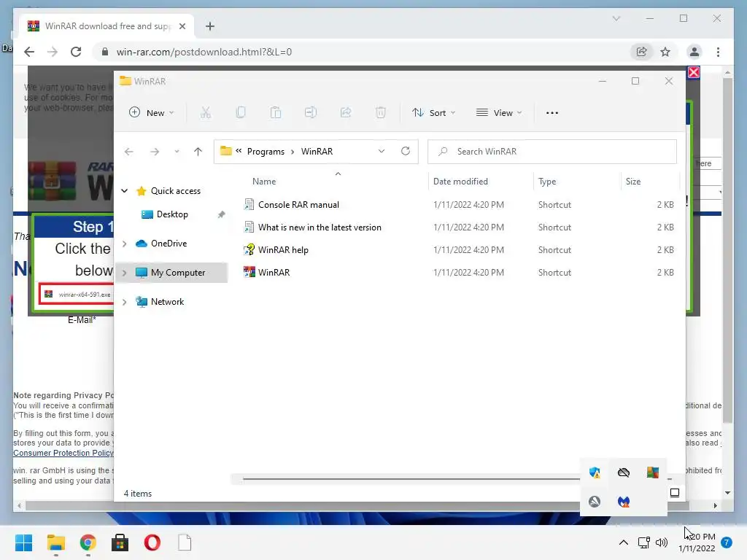Open Windows Security tray icon

tap(595, 472)
